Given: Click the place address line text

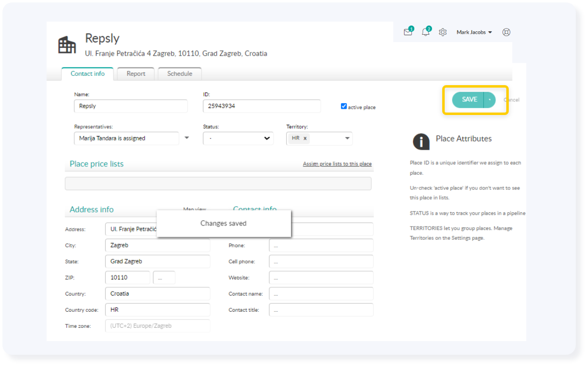Looking at the screenshot, I should click(x=176, y=54).
